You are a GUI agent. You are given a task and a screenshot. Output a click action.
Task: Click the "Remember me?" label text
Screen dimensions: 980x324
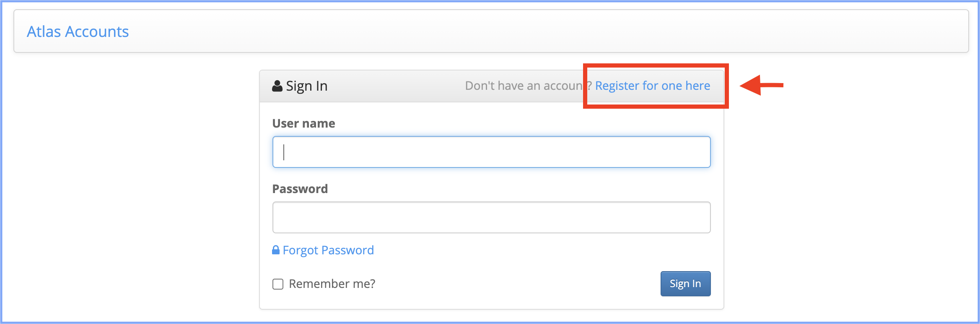[332, 284]
